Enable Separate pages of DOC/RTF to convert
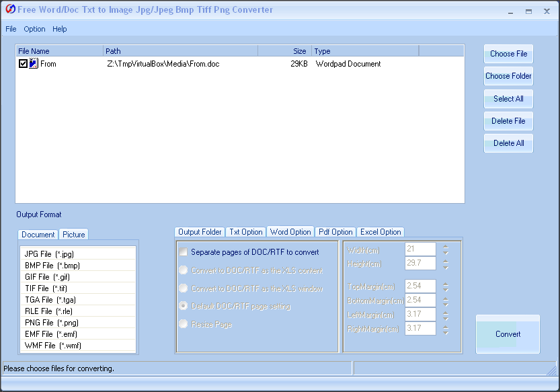Viewport: 560px width, 392px height. (184, 252)
